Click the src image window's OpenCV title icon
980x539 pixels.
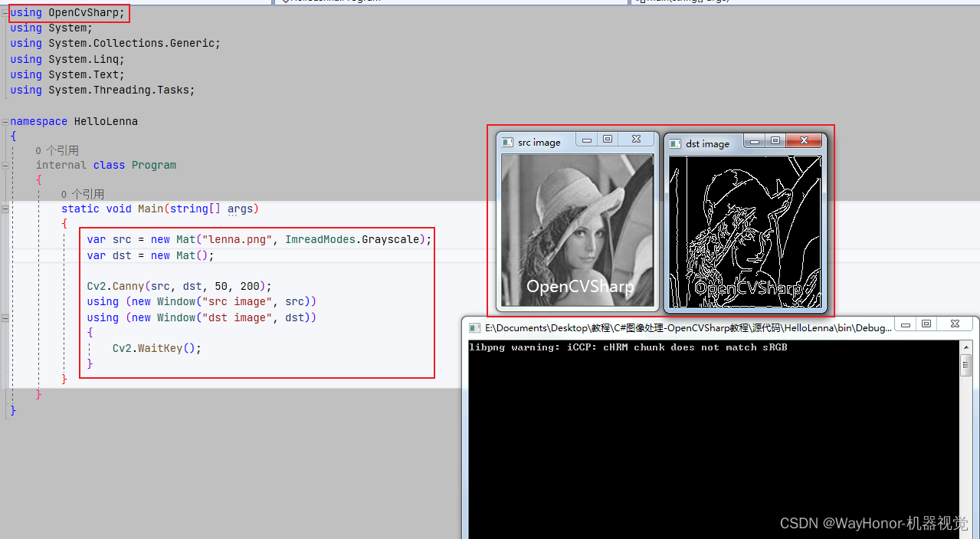pyautogui.click(x=506, y=141)
